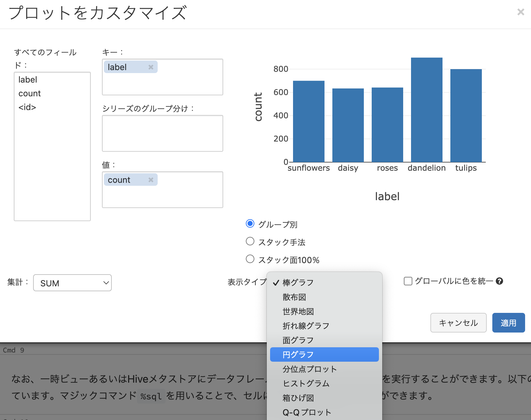Image resolution: width=531 pixels, height=420 pixels.
Task: Click the label axis title under the chart
Action: pyautogui.click(x=387, y=196)
